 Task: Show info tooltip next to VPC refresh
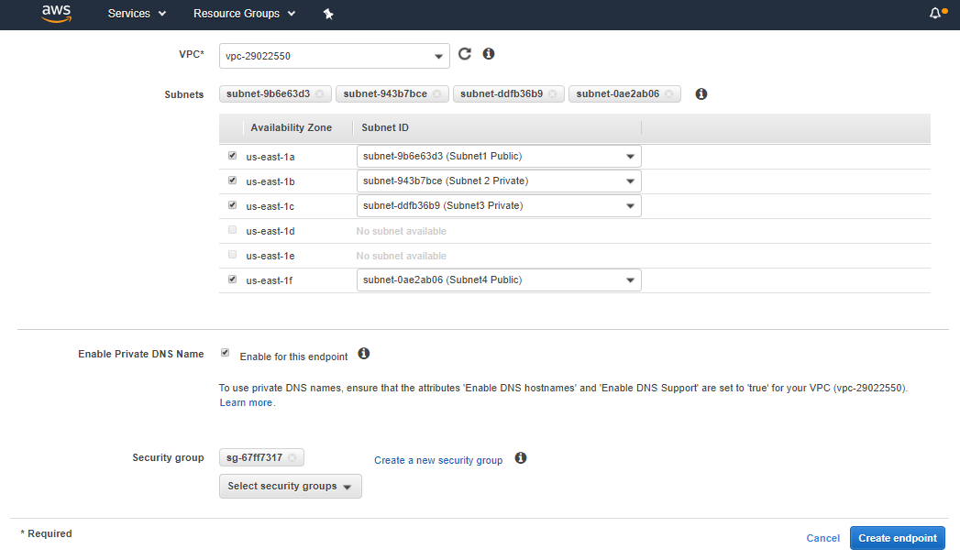[489, 54]
